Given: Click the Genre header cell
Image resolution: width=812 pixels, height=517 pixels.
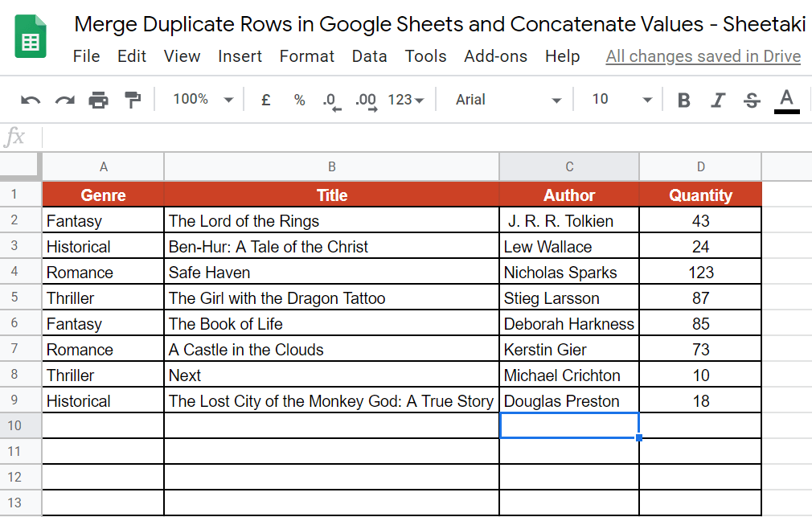Looking at the screenshot, I should (x=103, y=195).
